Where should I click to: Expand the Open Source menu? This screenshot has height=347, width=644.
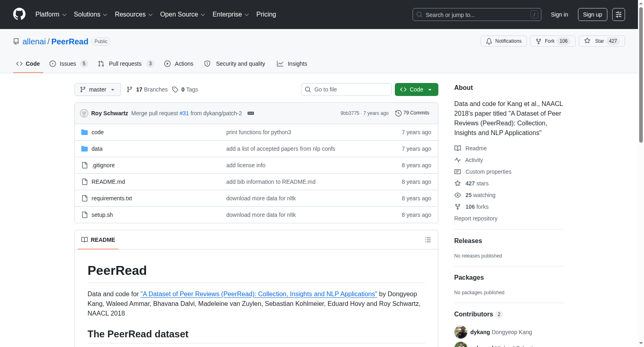[183, 15]
